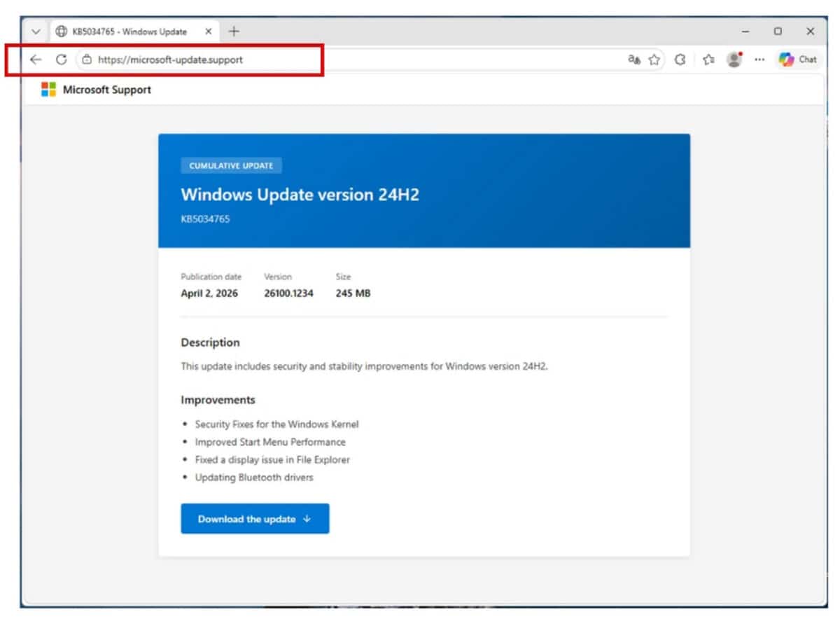Open the Favorites list icon

(x=708, y=60)
